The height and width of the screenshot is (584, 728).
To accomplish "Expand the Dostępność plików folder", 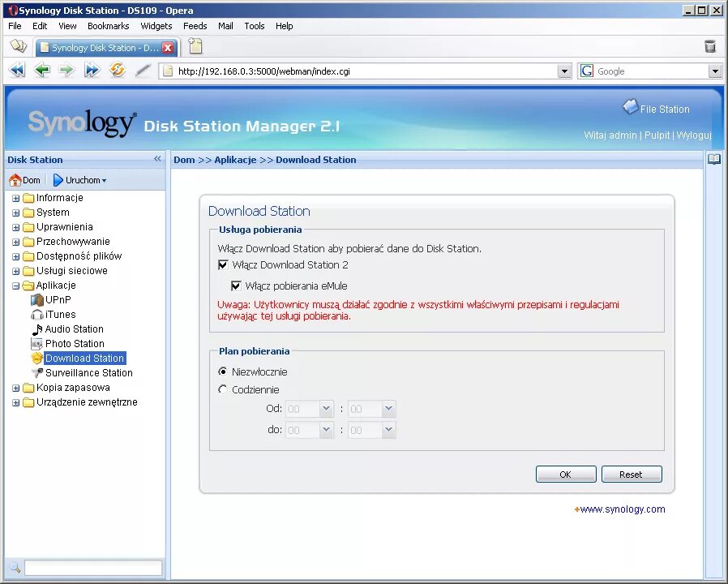I will click(15, 256).
